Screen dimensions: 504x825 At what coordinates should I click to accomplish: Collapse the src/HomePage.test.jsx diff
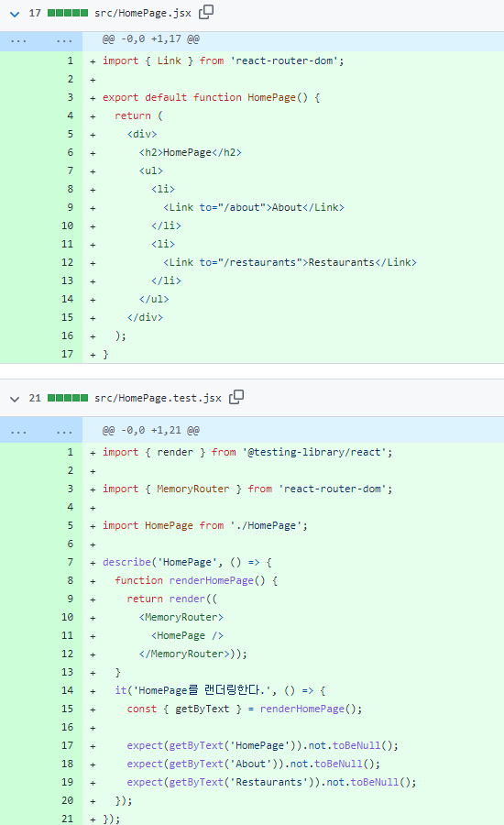(15, 399)
